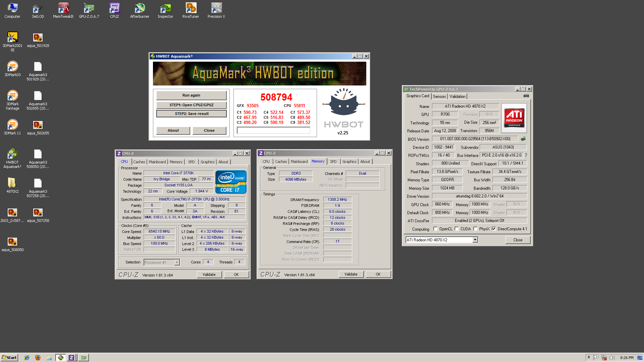Viewport: 644px width, 362px height.
Task: Click the About button in HWBOT Aquamark
Action: coord(173,130)
